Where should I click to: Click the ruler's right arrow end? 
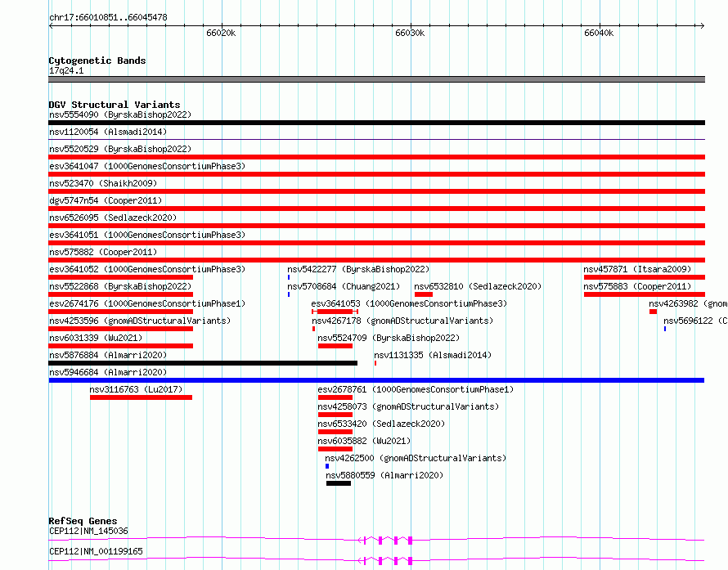tap(703, 25)
